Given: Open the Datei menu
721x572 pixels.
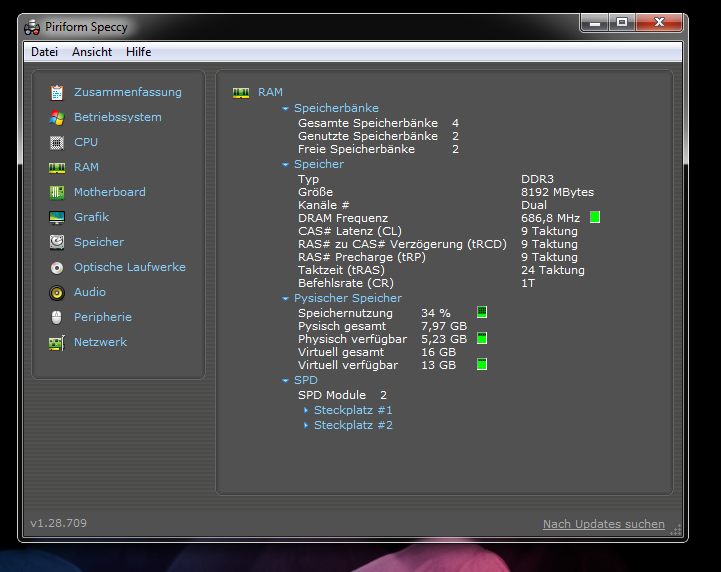Looking at the screenshot, I should point(45,52).
